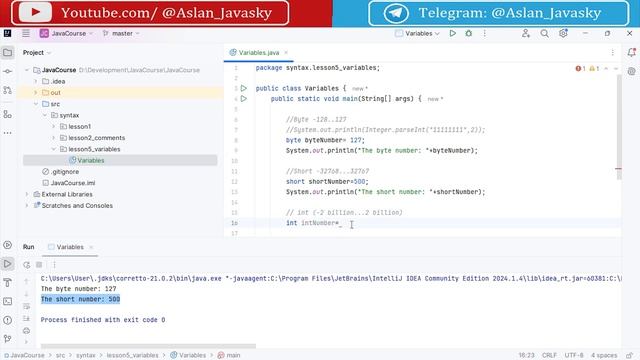Open the main menu hamburger icon
This screenshot has width=640, height=360.
pos(26,33)
